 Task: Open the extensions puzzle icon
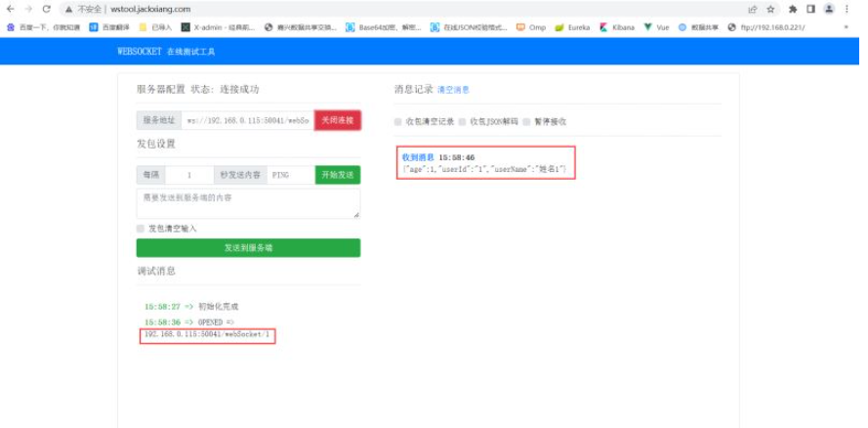point(793,9)
